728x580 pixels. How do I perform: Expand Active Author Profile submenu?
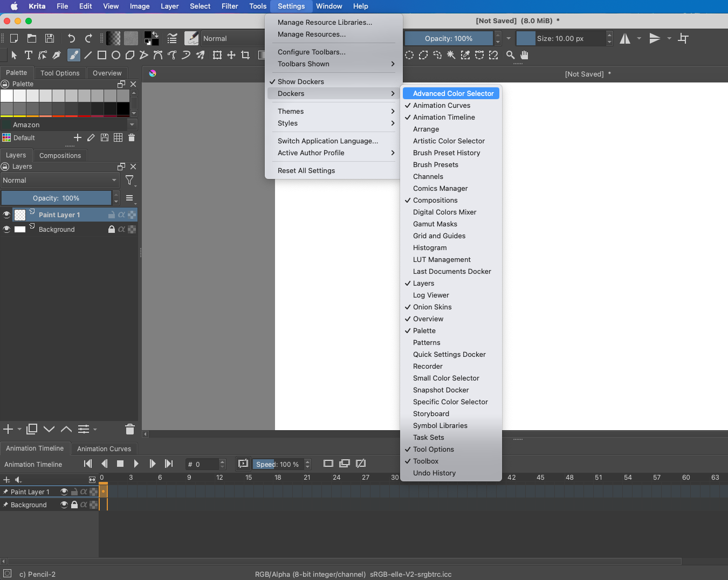pyautogui.click(x=334, y=153)
